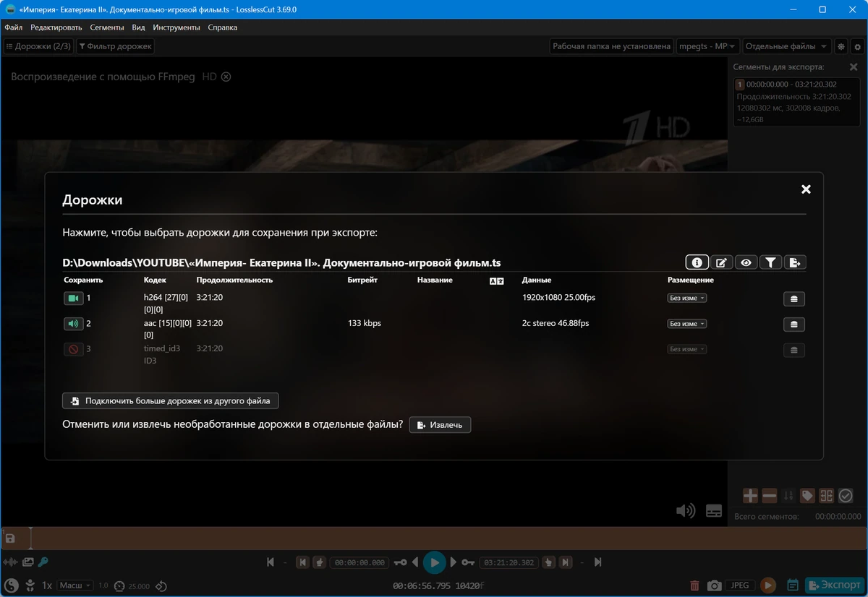The image size is (868, 597).
Task: Open the Редактировать menu
Action: 56,27
